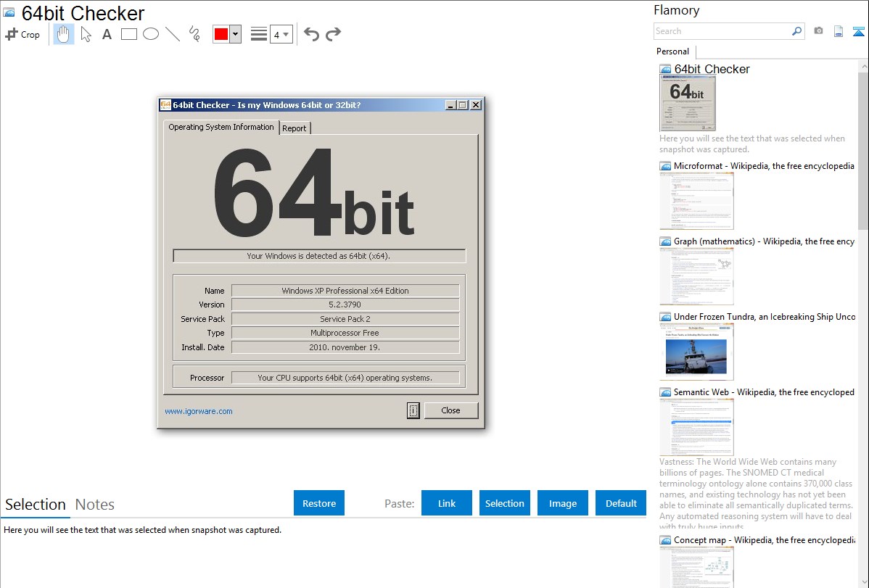
Task: Click the Multiprocessor Free value
Action: coord(345,333)
